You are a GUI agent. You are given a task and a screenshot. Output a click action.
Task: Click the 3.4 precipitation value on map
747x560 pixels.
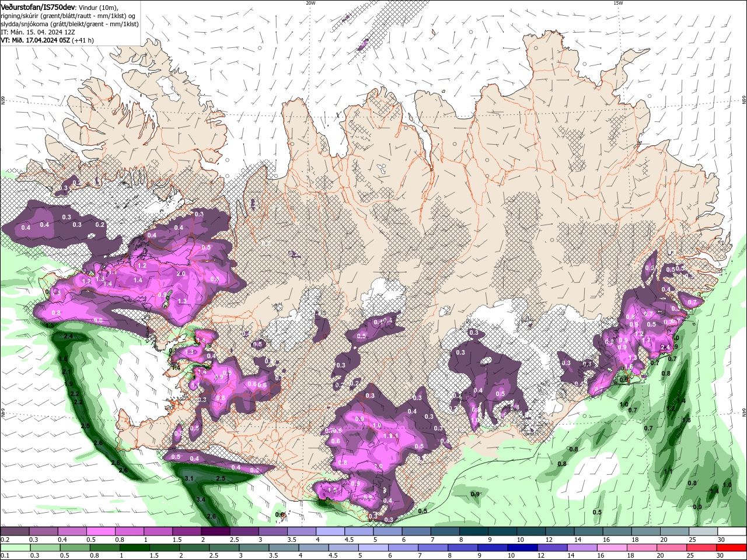click(201, 499)
